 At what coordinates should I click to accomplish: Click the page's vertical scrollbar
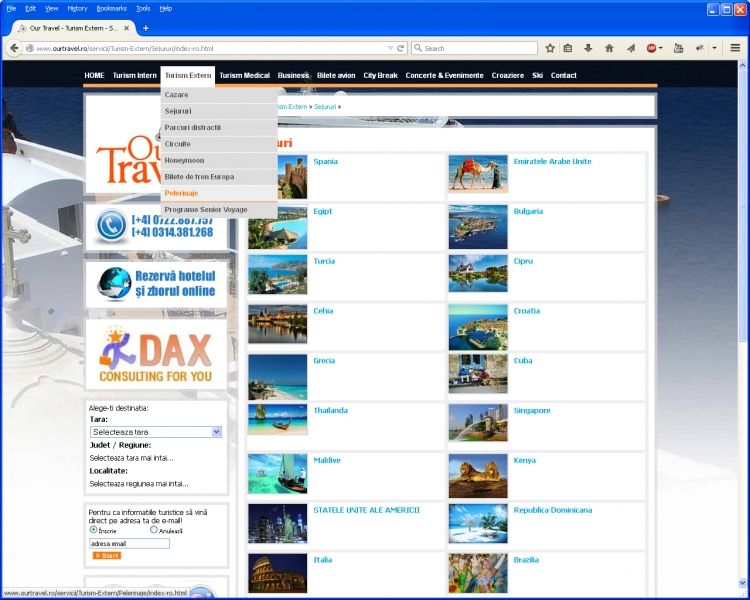click(x=742, y=300)
